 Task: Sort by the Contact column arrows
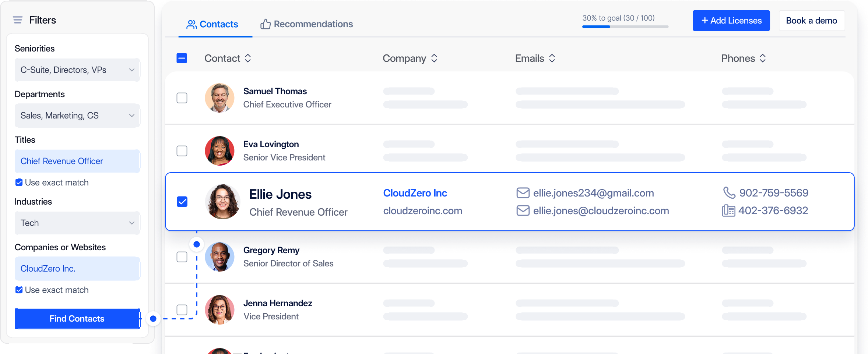point(248,58)
